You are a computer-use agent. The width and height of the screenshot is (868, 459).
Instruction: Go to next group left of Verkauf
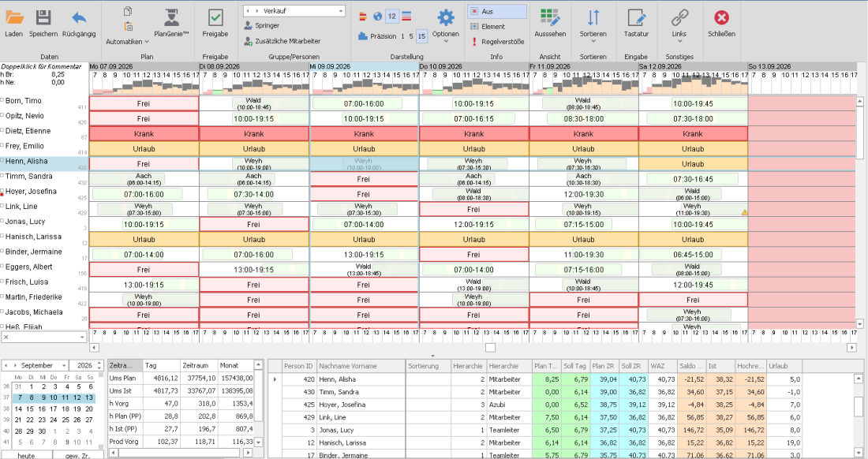(x=257, y=11)
